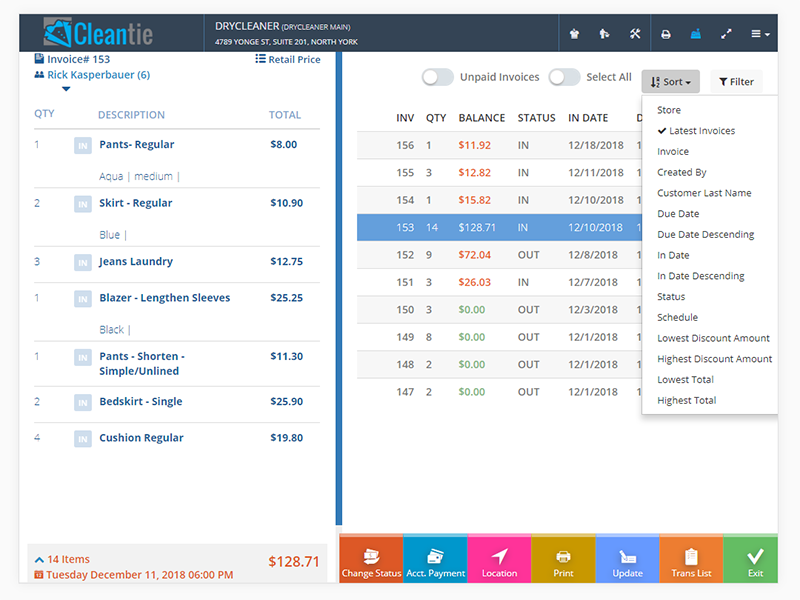
Task: Open the blue cash register icon
Action: click(695, 34)
